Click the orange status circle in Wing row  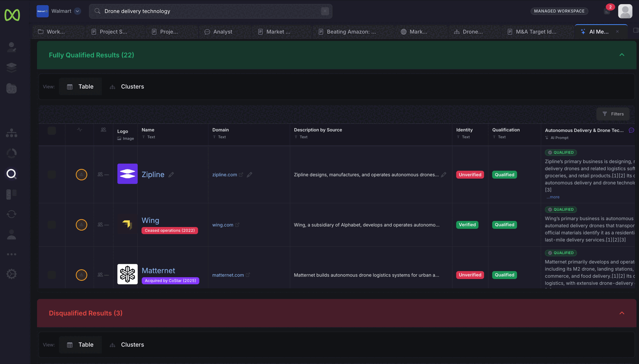82,225
